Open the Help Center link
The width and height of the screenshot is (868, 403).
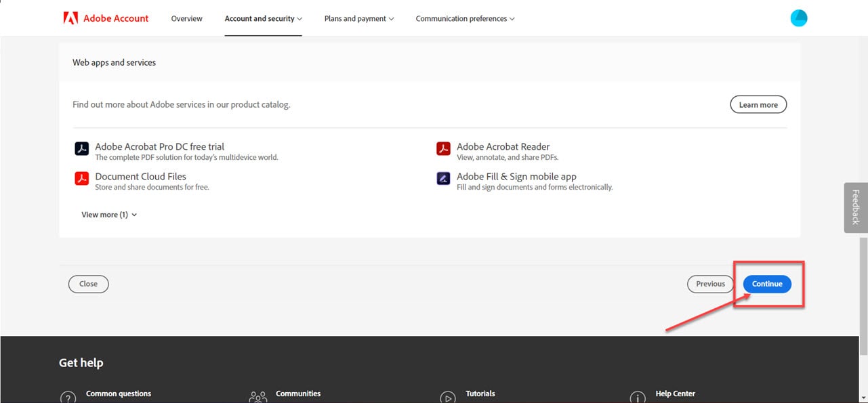675,394
